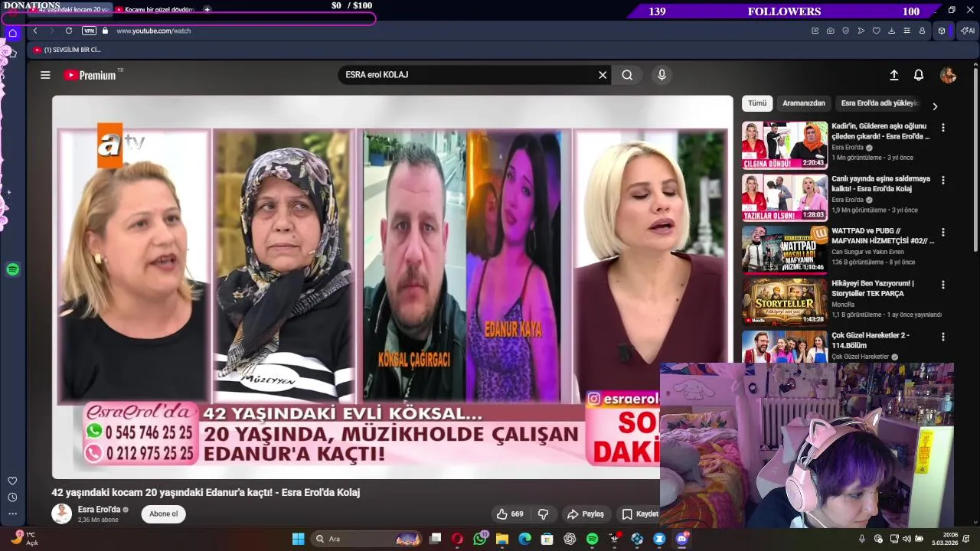Viewport: 980px width, 551px height.
Task: Open the Windows Start button
Action: [x=298, y=539]
